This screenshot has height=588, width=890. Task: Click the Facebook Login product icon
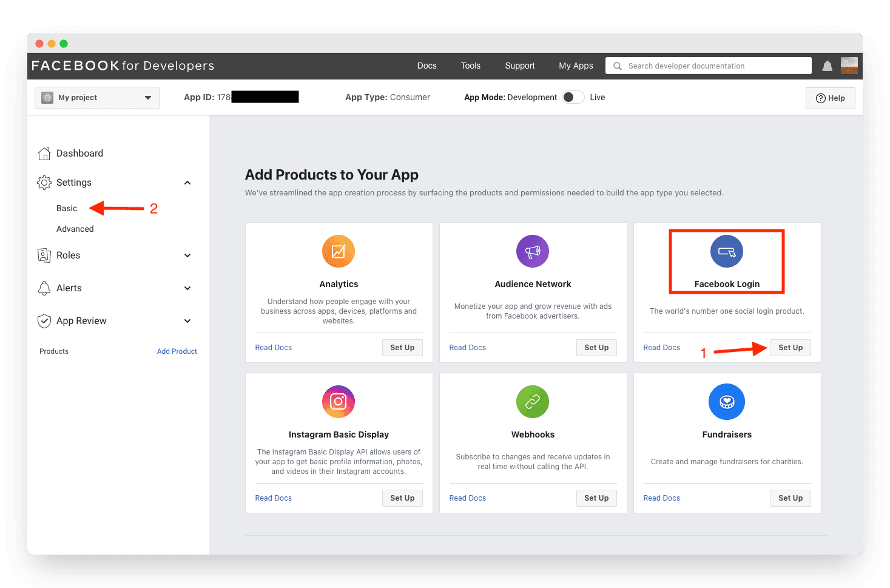click(727, 251)
